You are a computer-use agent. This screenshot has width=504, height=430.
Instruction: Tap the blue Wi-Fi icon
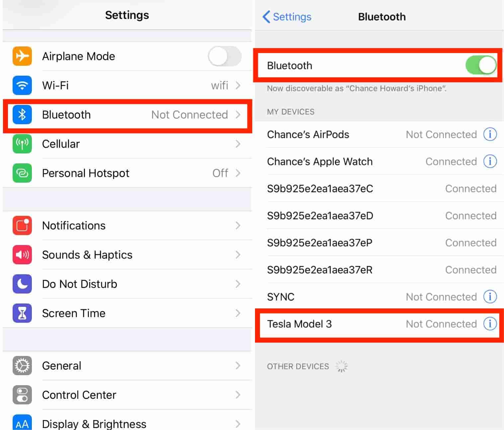[22, 85]
